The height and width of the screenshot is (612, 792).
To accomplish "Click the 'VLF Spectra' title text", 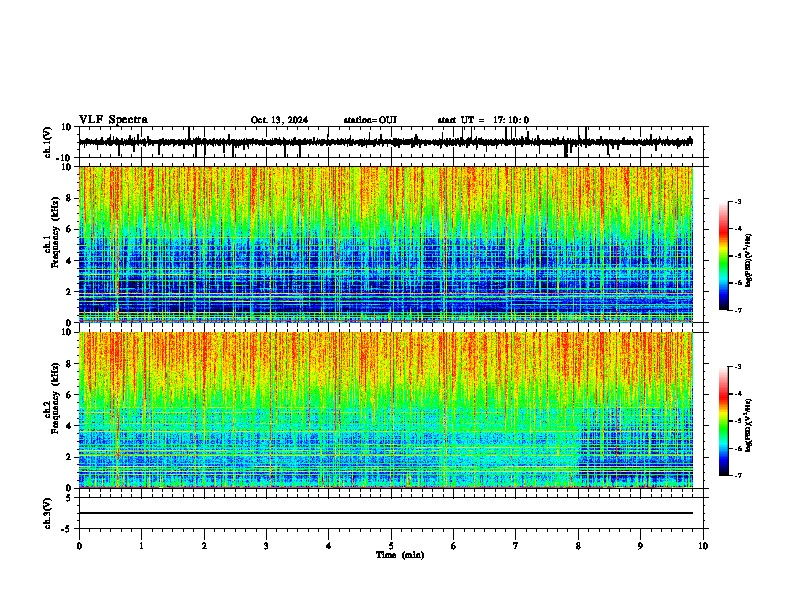I will point(113,120).
